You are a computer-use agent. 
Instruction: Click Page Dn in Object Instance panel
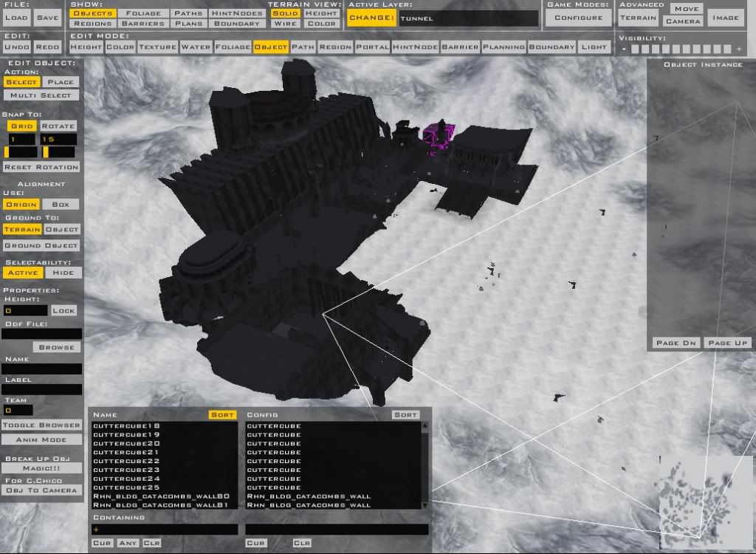(x=676, y=343)
